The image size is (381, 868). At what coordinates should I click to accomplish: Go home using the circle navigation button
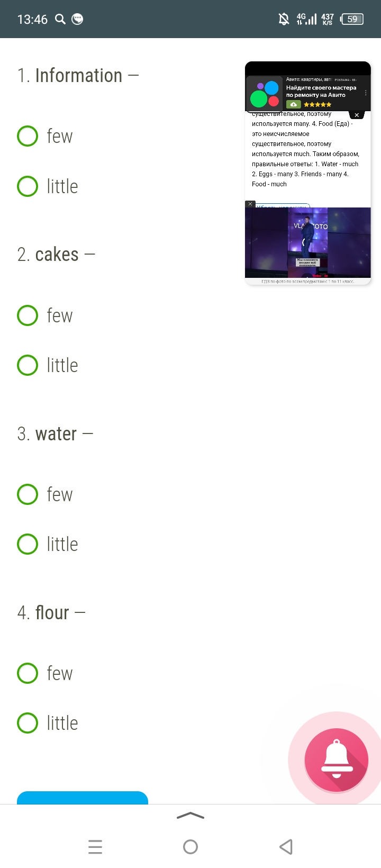190,847
